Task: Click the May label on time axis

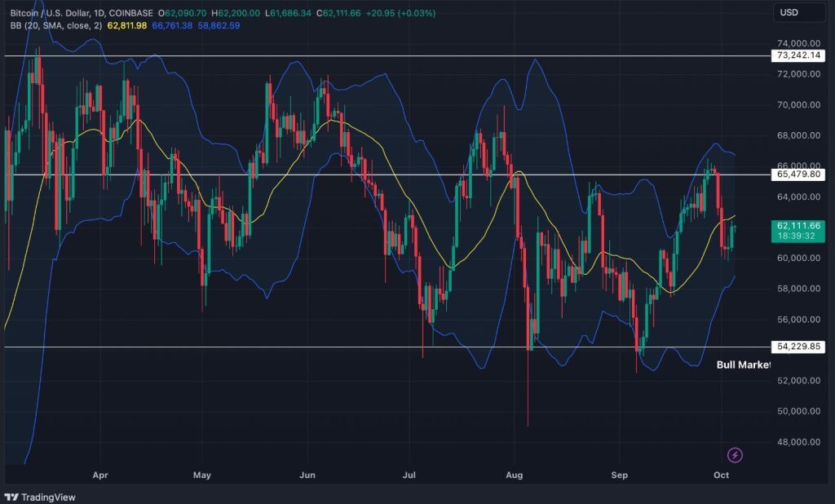Action: coord(202,475)
